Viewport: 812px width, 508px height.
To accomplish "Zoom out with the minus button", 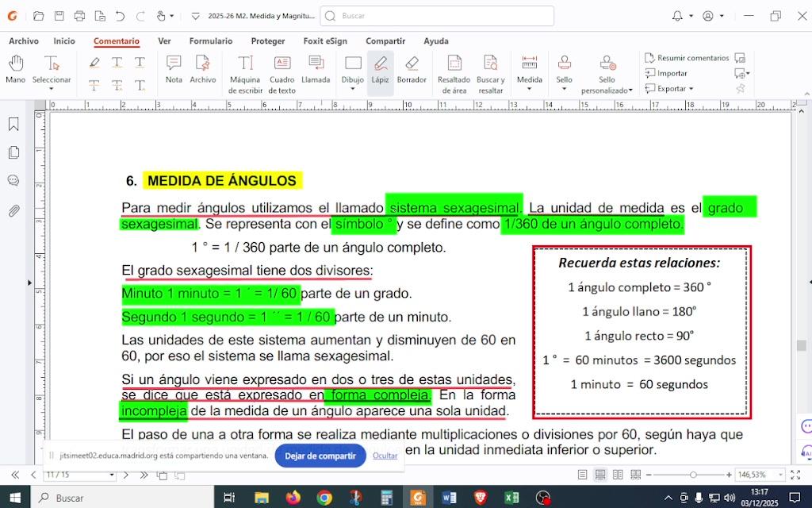I will coord(649,475).
